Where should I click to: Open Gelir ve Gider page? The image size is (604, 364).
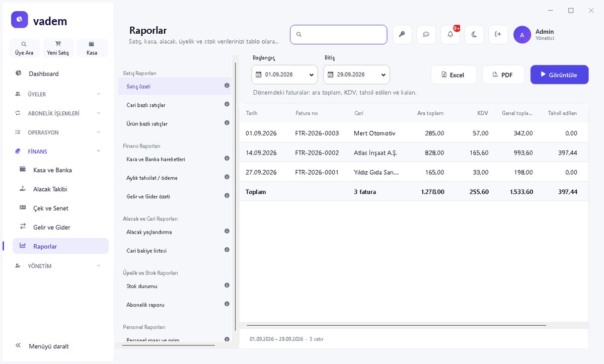(x=60, y=228)
